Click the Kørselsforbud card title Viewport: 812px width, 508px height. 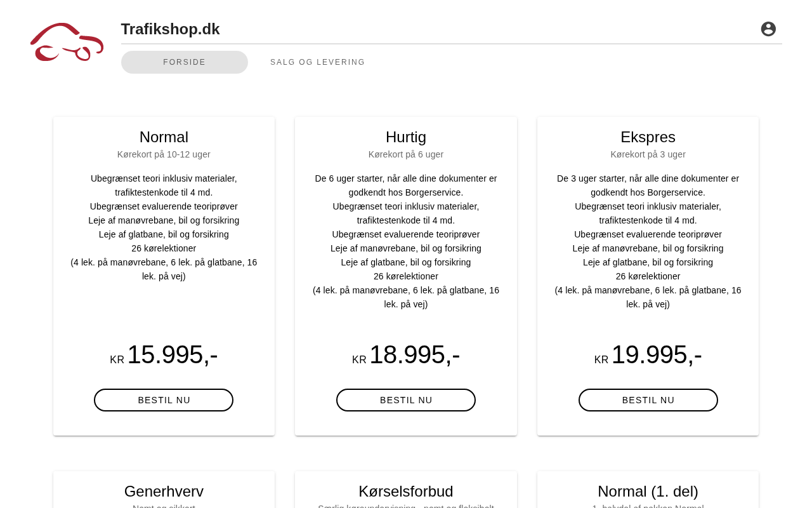pos(406,491)
